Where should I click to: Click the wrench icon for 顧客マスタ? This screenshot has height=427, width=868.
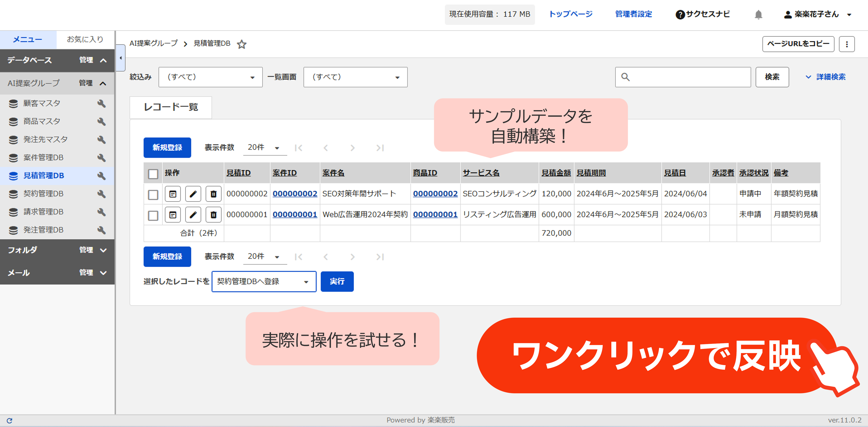[x=101, y=103]
